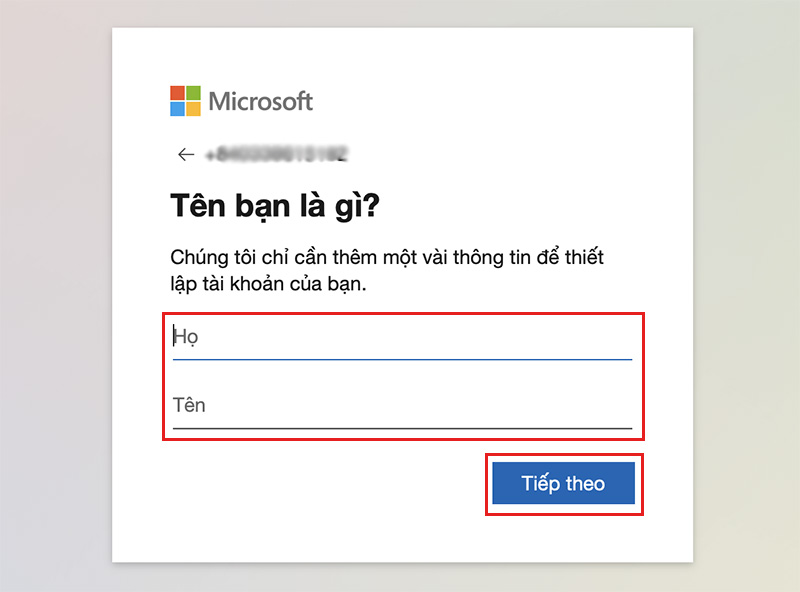Focus the Họ last name field

(x=402, y=337)
